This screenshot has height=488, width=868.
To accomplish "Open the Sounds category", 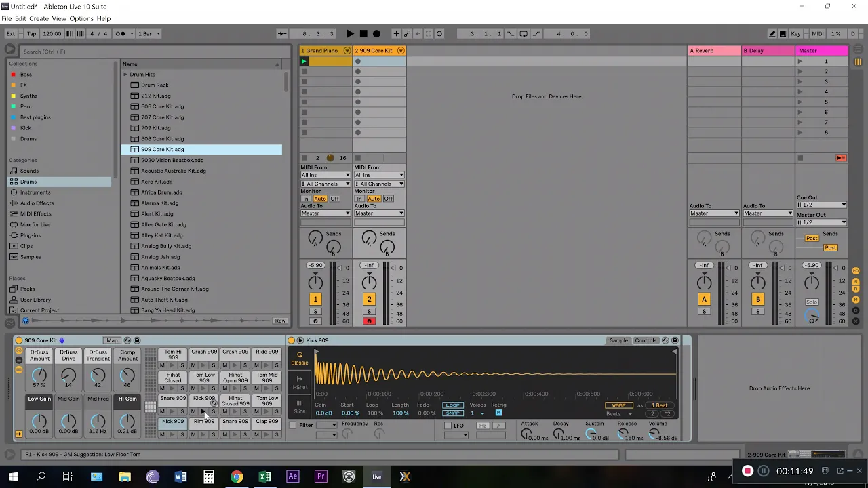I will click(x=29, y=171).
